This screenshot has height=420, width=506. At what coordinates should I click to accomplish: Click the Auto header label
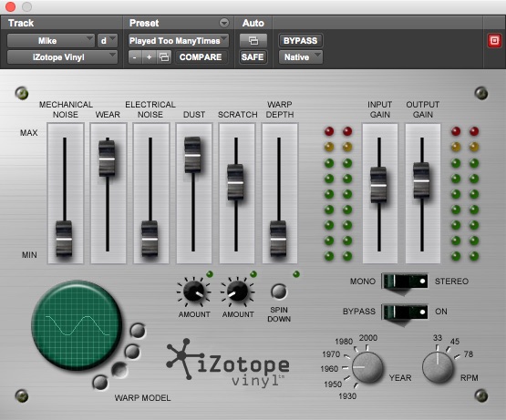(253, 23)
